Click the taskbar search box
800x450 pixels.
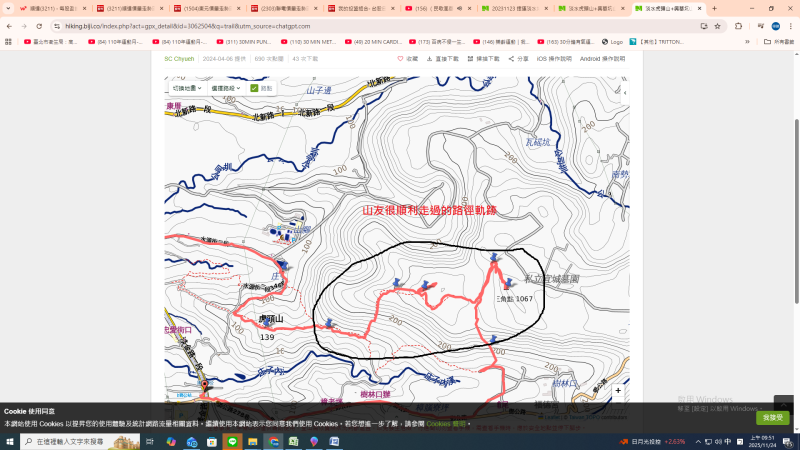(80, 441)
